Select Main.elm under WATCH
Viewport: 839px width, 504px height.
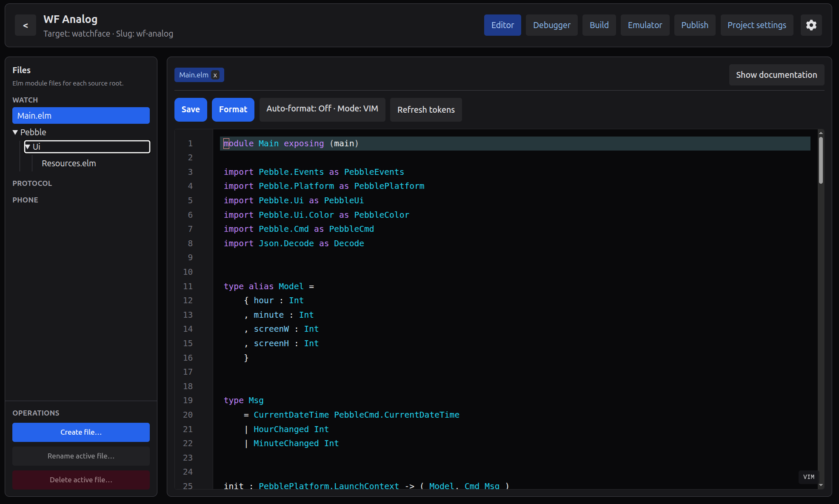pyautogui.click(x=81, y=115)
